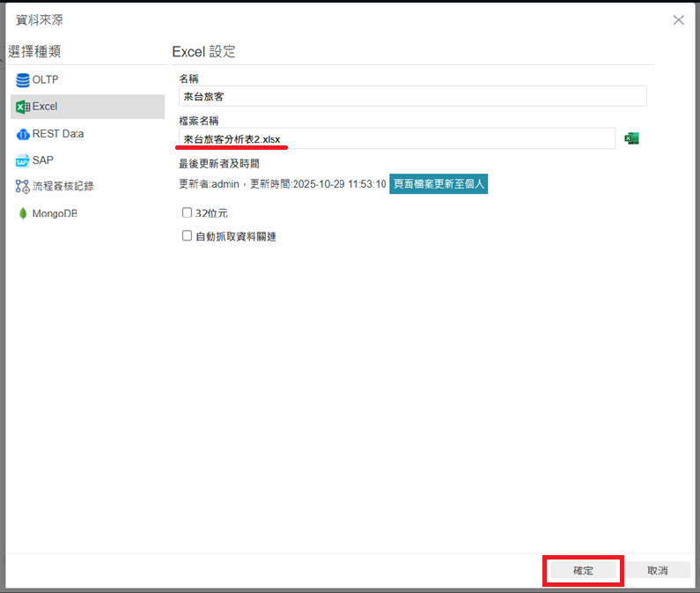The width and height of the screenshot is (700, 593).
Task: Click the MongoDB leaf icon
Action: pyautogui.click(x=22, y=214)
